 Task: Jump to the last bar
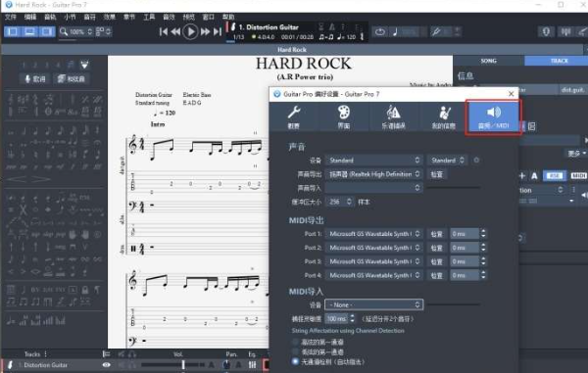point(218,32)
